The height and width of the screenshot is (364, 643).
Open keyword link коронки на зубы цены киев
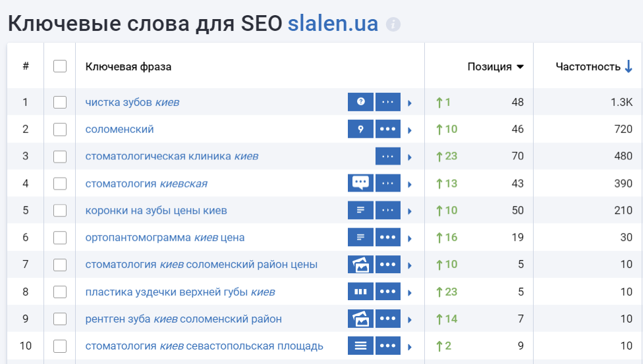(156, 210)
